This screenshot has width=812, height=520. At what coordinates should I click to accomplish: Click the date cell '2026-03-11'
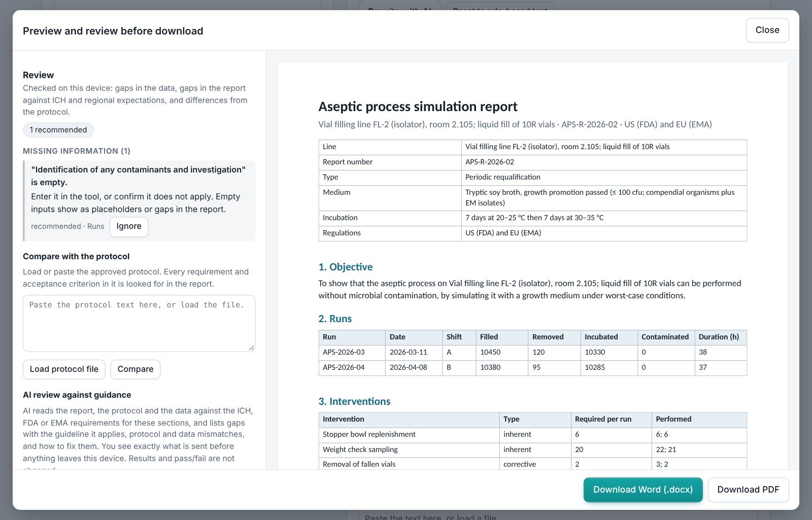(x=414, y=353)
